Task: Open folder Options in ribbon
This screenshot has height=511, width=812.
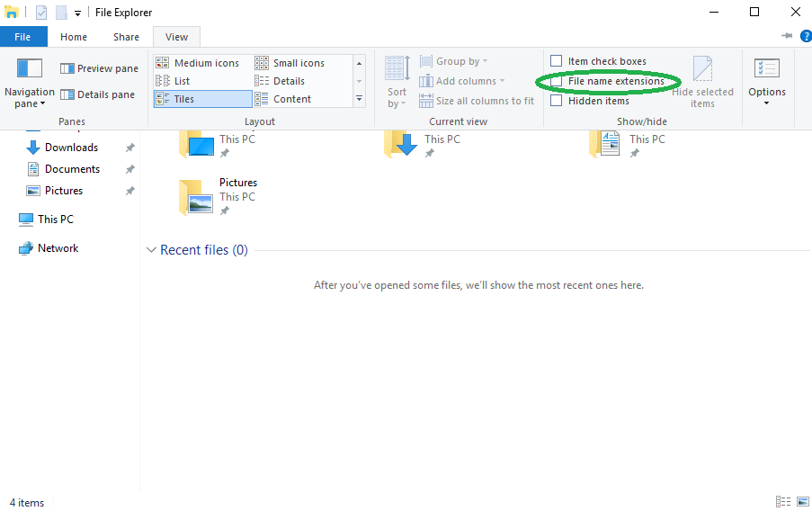Action: (766, 81)
